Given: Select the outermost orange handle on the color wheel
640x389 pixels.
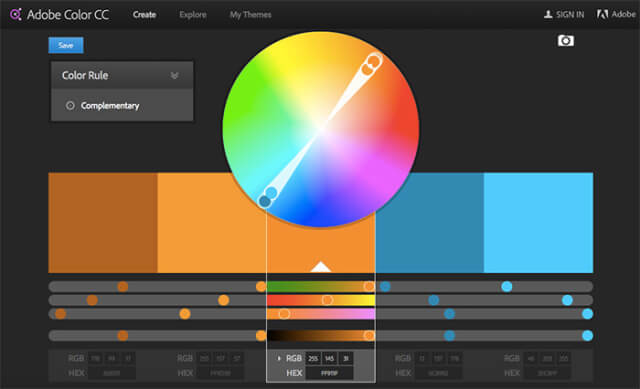Looking at the screenshot, I should tap(374, 60).
